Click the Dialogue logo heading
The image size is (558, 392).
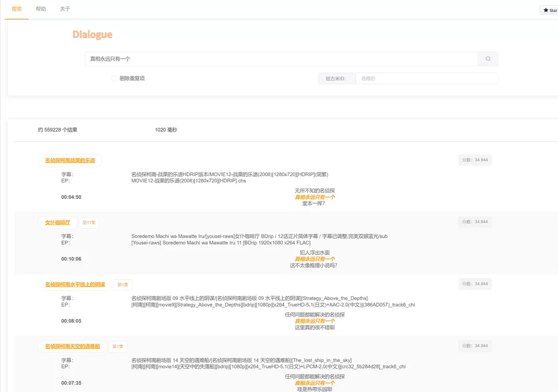tap(92, 35)
